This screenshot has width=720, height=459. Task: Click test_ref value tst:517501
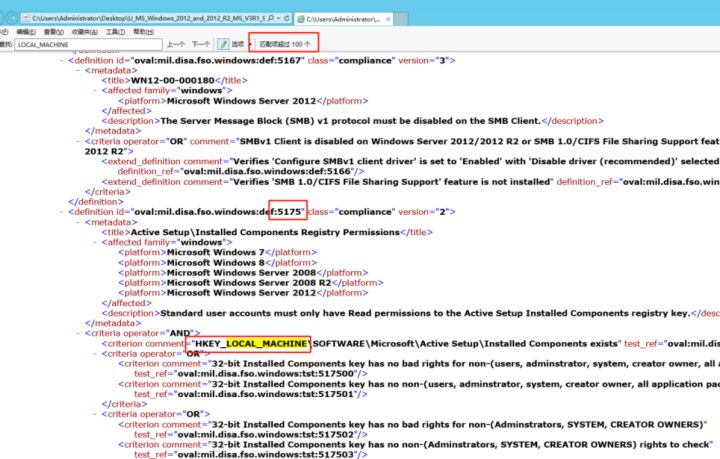click(x=266, y=394)
